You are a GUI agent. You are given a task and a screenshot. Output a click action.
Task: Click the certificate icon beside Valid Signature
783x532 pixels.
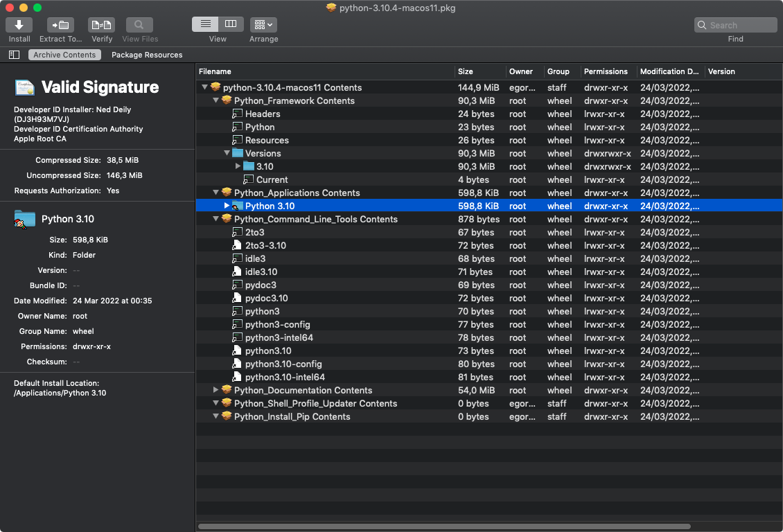[25, 87]
